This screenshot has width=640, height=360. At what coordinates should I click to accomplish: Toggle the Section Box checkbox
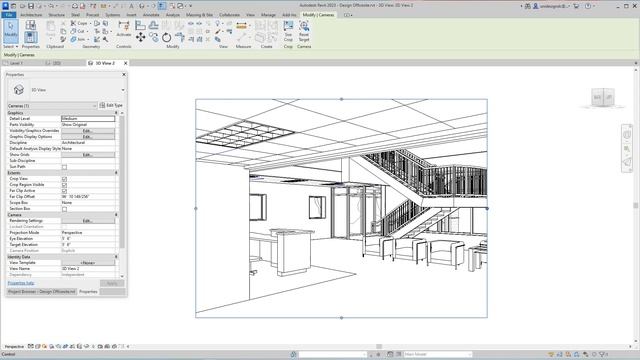(x=64, y=209)
